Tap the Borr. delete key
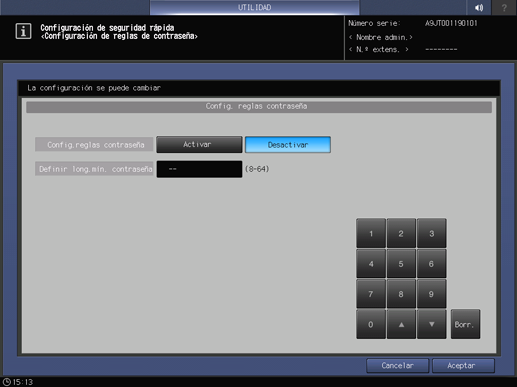 coord(465,324)
